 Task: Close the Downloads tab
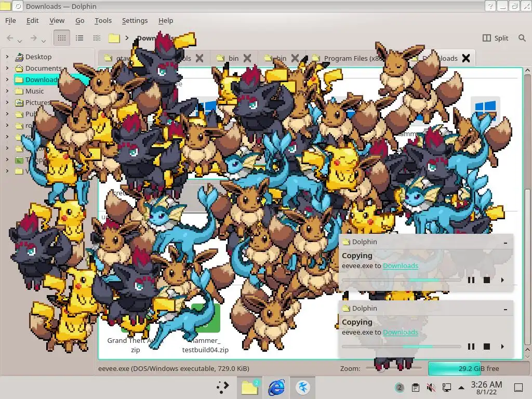coord(466,58)
